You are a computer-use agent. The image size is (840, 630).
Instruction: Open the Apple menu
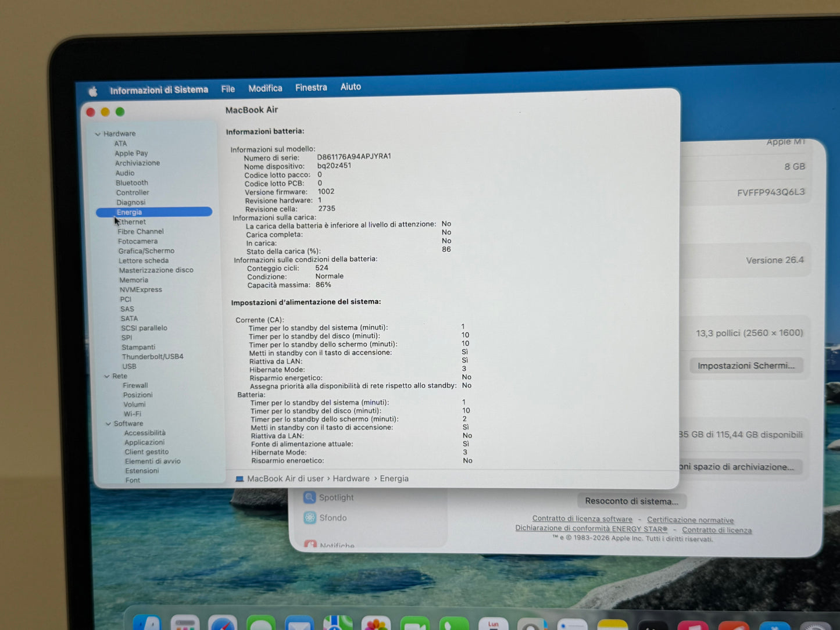pos(93,91)
